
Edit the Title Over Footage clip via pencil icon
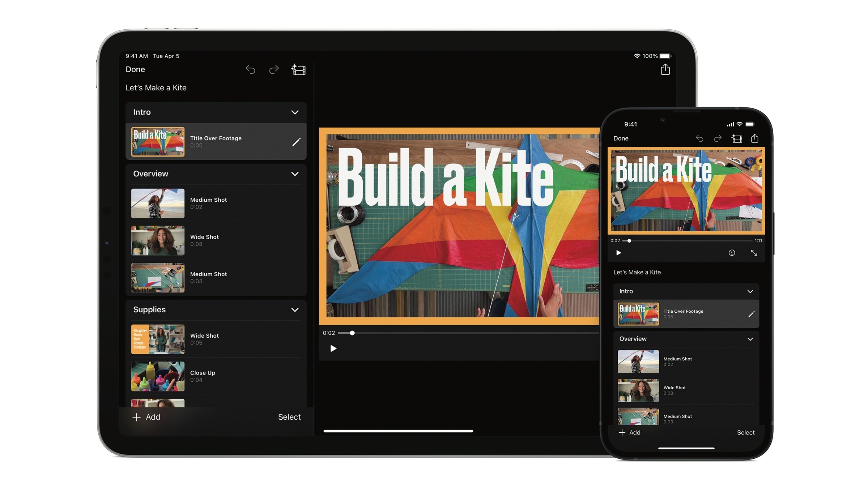296,142
